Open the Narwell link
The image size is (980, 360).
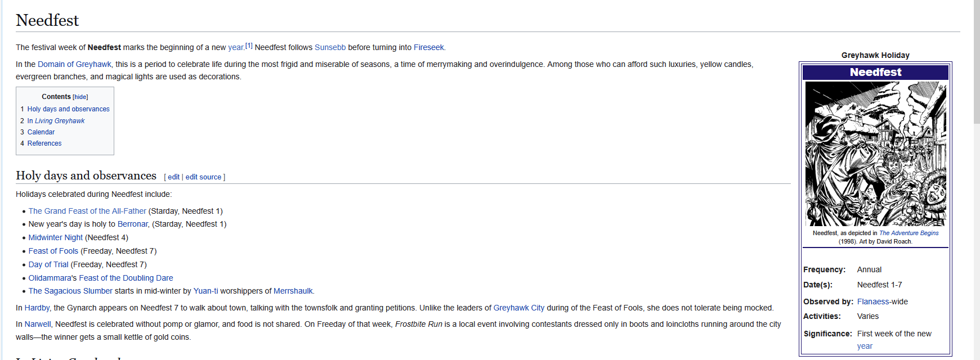38,324
